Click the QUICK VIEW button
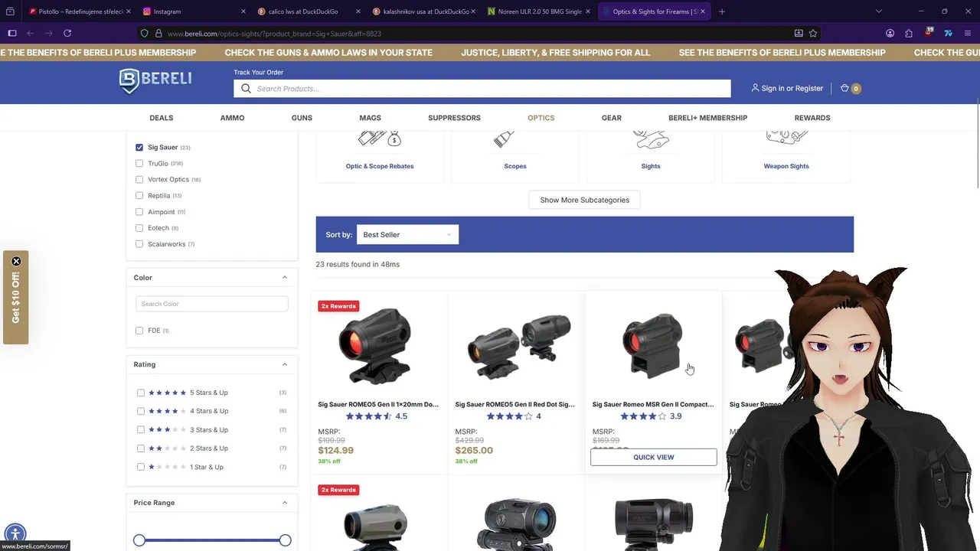The image size is (980, 551). coord(653,457)
